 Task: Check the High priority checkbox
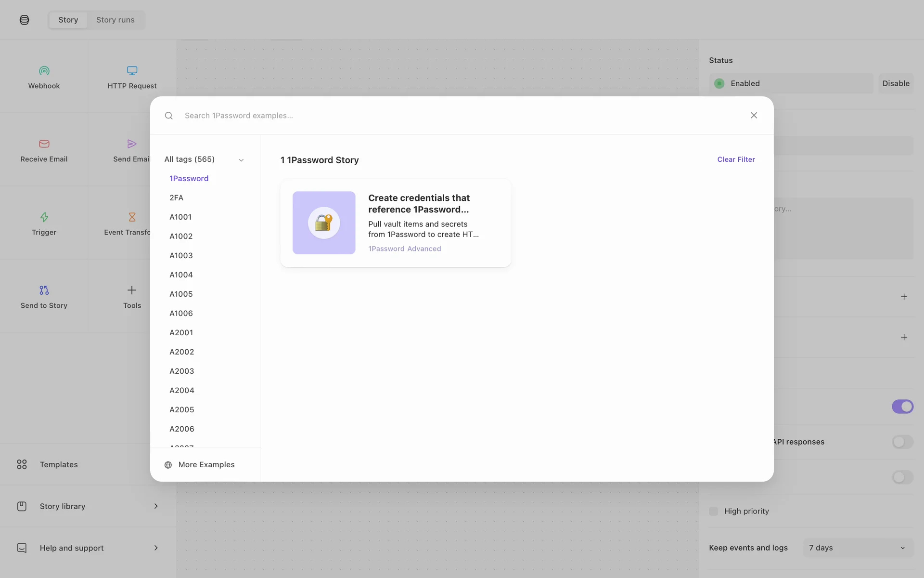point(714,511)
